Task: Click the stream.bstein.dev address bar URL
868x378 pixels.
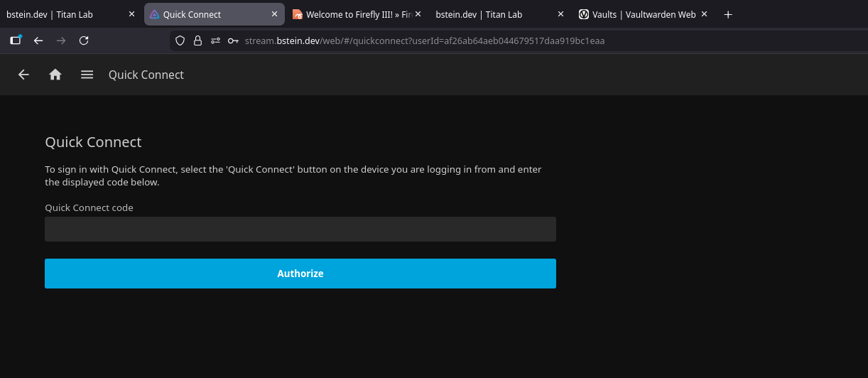Action: click(426, 41)
